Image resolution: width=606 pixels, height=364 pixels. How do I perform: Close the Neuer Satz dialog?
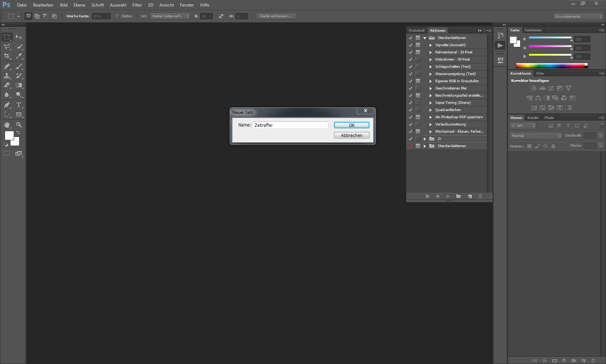point(365,111)
